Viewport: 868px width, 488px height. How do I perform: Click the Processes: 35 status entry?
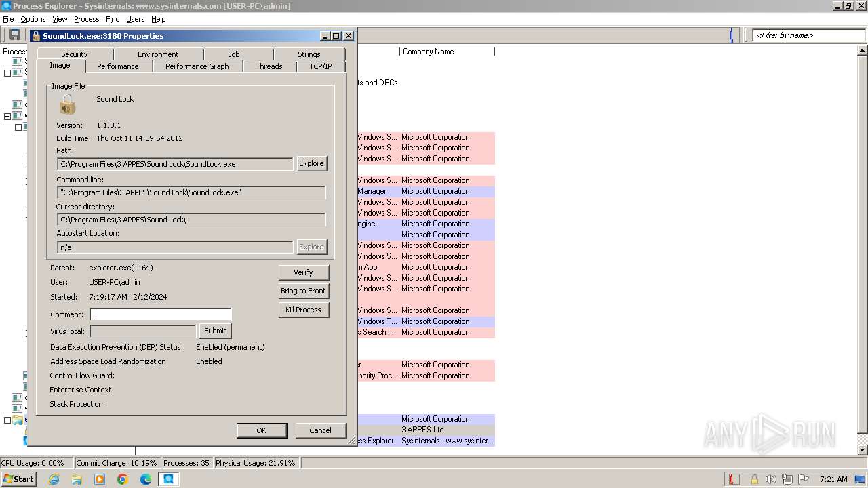tap(186, 463)
